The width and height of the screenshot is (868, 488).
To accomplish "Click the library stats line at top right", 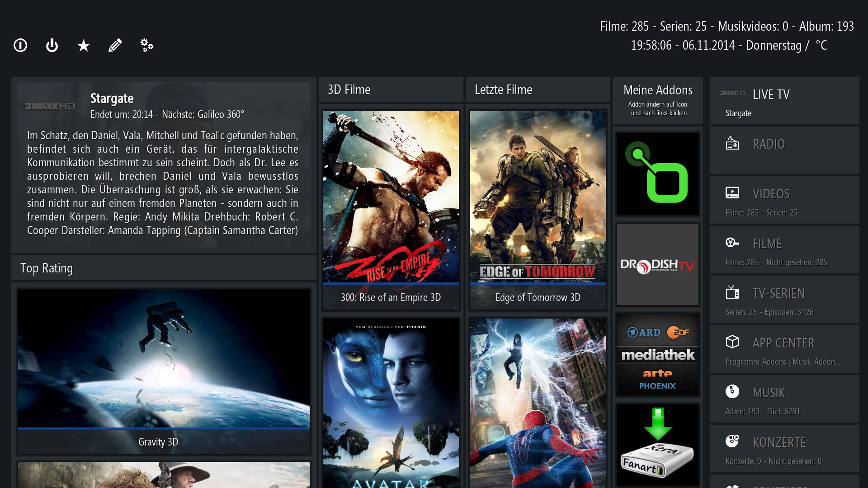I will click(727, 26).
